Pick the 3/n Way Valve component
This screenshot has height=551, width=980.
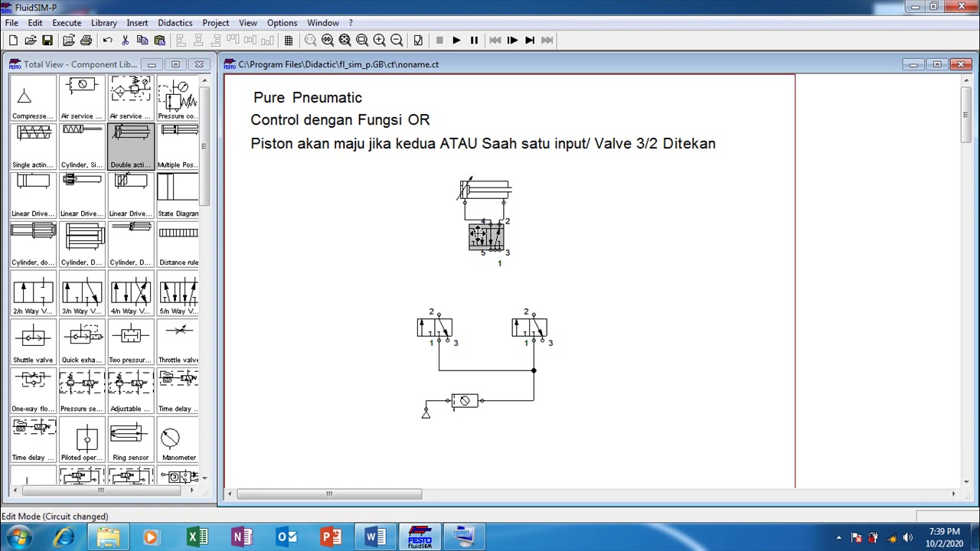(x=82, y=294)
